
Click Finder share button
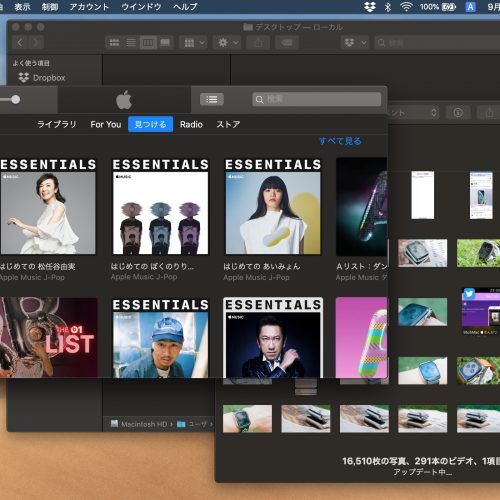(x=258, y=43)
